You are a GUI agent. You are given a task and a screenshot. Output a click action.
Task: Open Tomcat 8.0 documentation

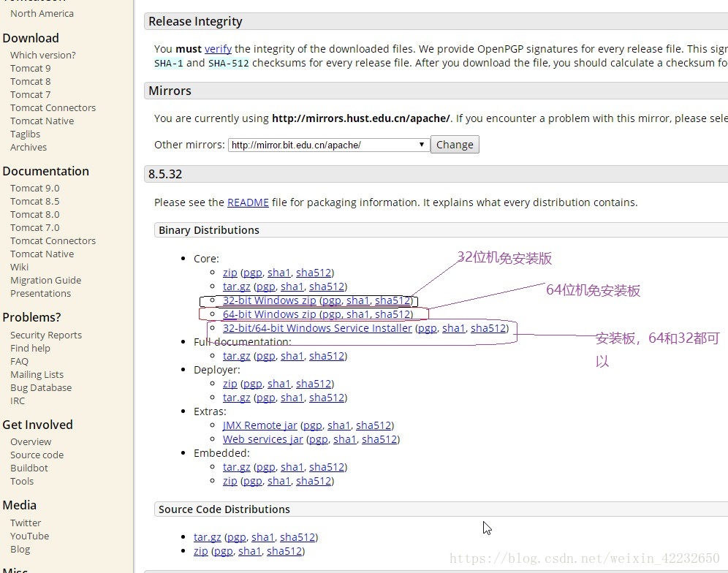point(35,215)
